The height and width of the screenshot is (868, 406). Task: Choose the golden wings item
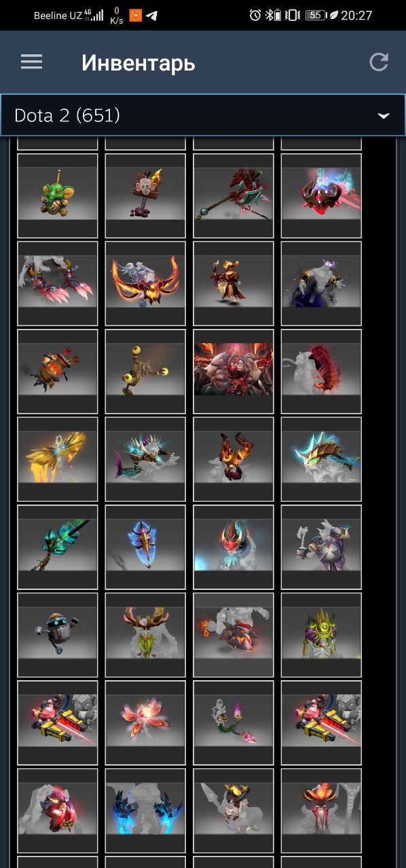58,459
